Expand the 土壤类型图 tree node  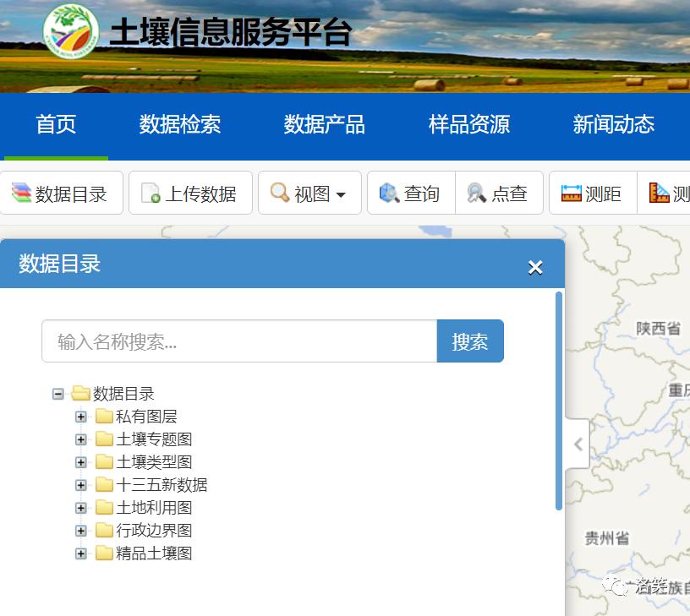pos(81,462)
